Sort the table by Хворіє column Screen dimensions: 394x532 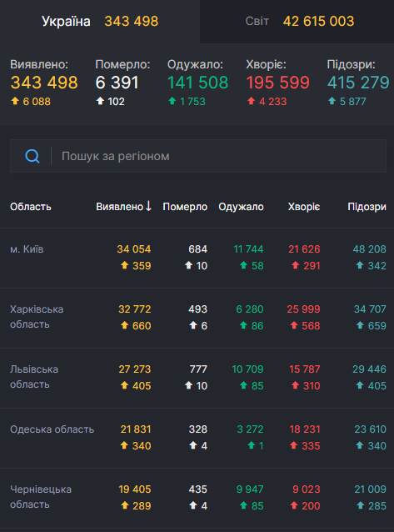click(304, 207)
